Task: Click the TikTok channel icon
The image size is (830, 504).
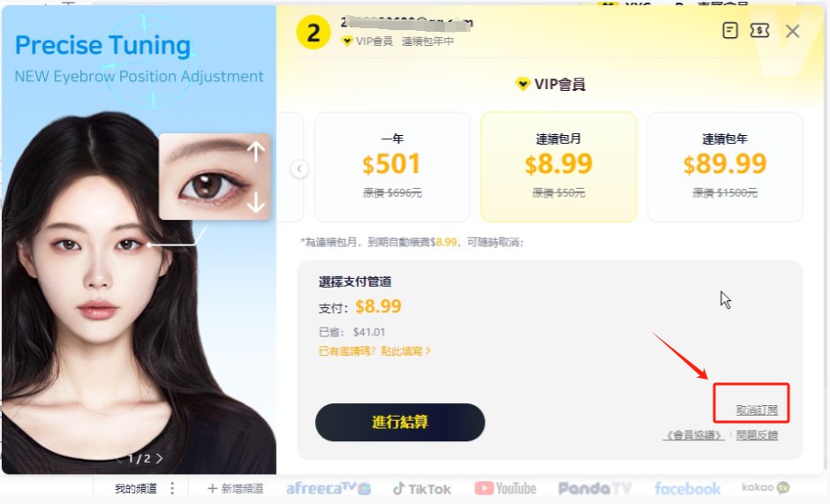Action: [422, 489]
